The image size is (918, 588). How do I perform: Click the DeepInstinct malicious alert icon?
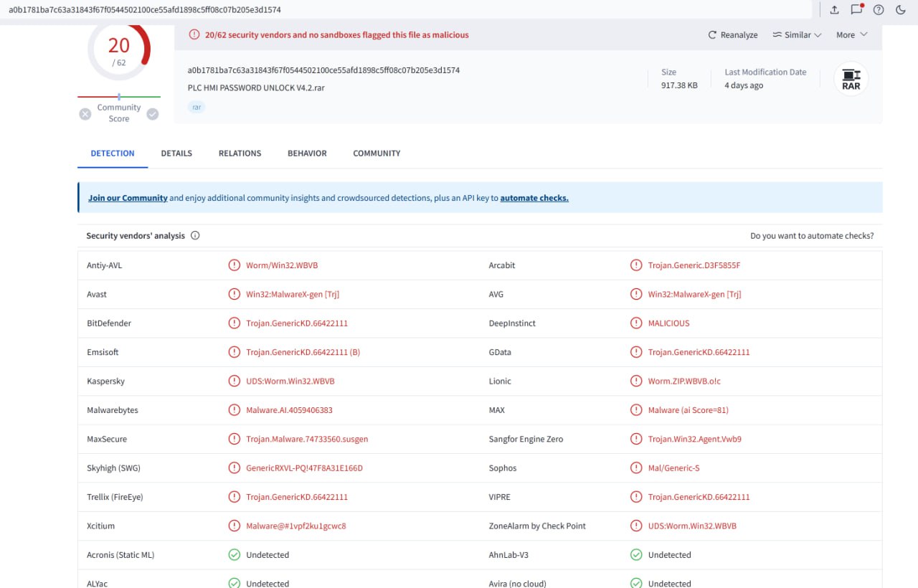tap(636, 323)
